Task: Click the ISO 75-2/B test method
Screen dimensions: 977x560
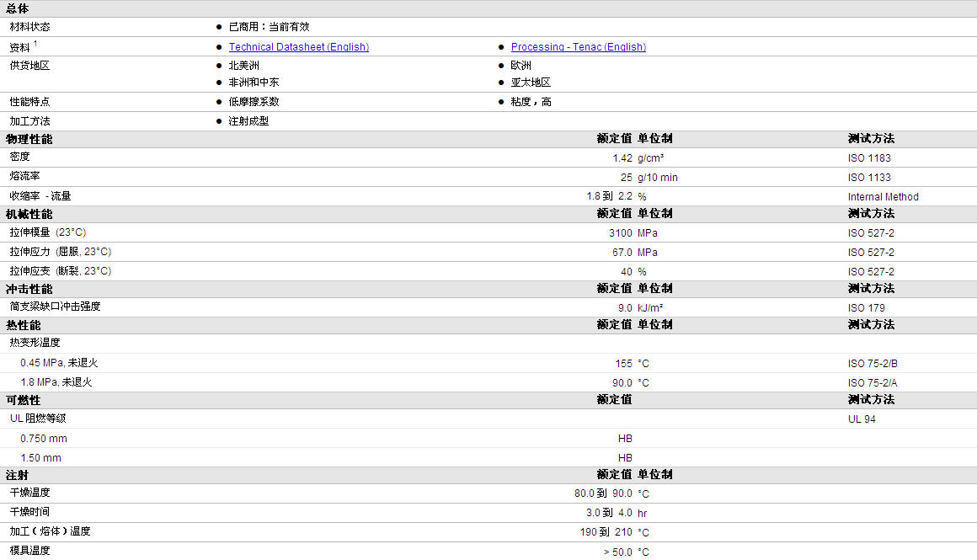Action: click(873, 363)
